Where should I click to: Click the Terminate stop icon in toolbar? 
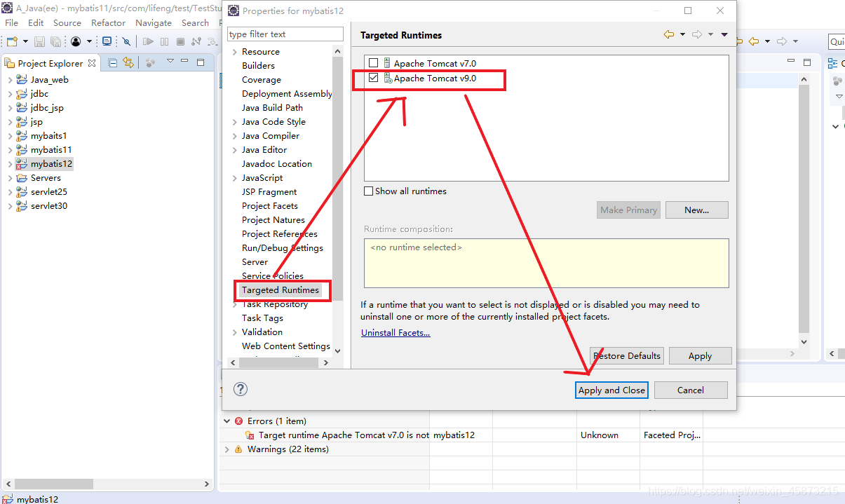(x=180, y=42)
